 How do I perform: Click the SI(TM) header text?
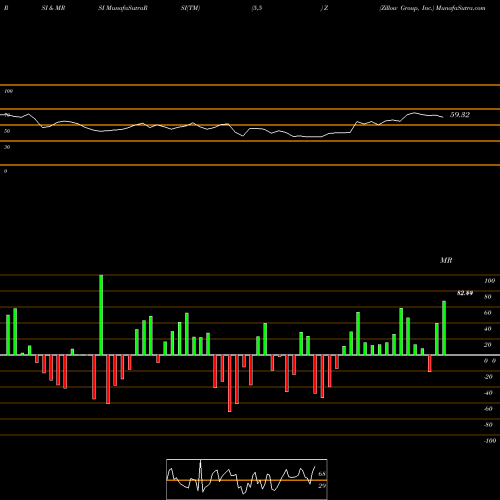click(x=190, y=8)
